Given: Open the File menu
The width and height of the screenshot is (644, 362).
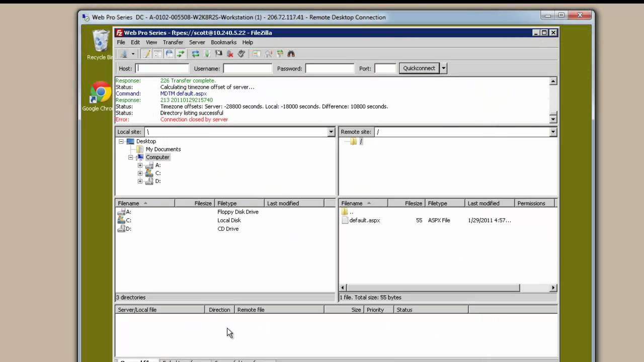Looking at the screenshot, I should tap(121, 42).
